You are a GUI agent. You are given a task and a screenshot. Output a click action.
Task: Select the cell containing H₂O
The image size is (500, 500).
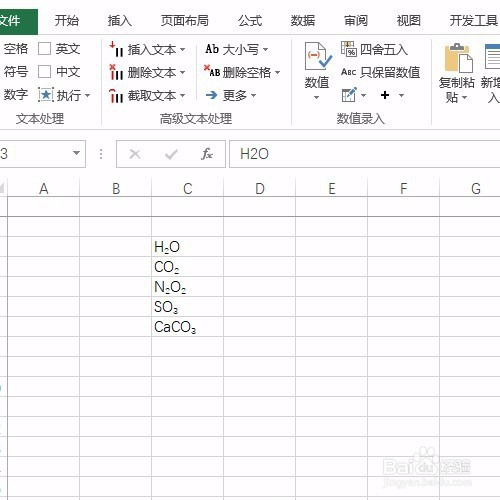(187, 247)
